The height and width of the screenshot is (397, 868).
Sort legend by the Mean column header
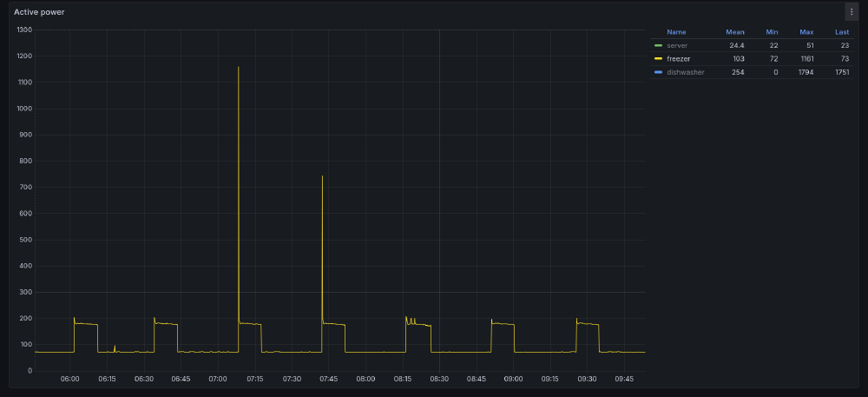pyautogui.click(x=734, y=32)
